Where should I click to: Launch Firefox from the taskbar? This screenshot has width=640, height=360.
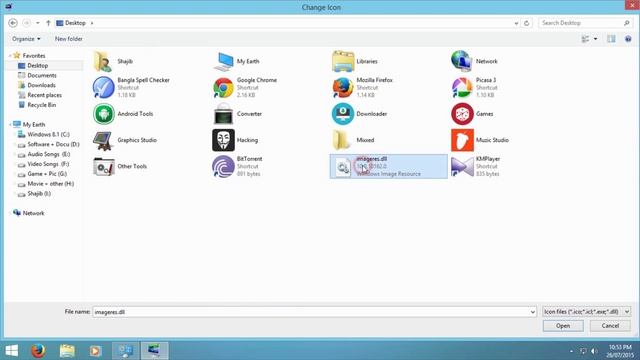point(38,351)
